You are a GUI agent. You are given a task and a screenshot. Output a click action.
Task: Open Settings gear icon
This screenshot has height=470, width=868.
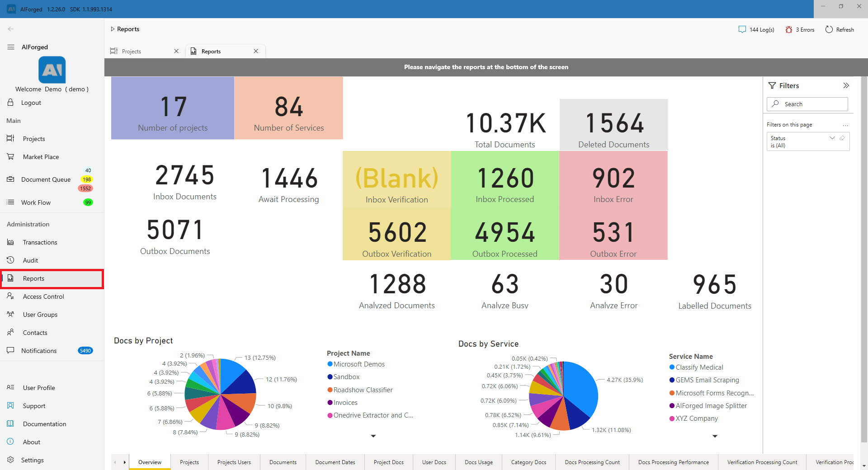click(x=10, y=460)
